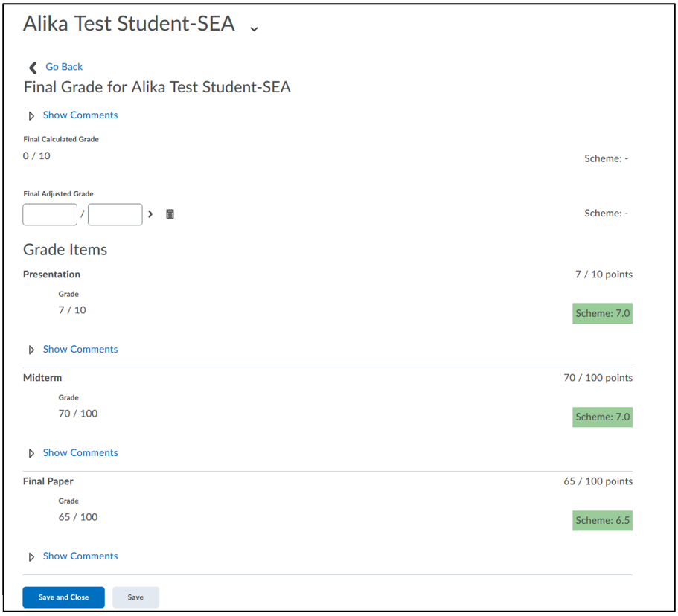678x616 pixels.
Task: Expand Presentation comments disclosure triangle
Action: pyautogui.click(x=31, y=350)
